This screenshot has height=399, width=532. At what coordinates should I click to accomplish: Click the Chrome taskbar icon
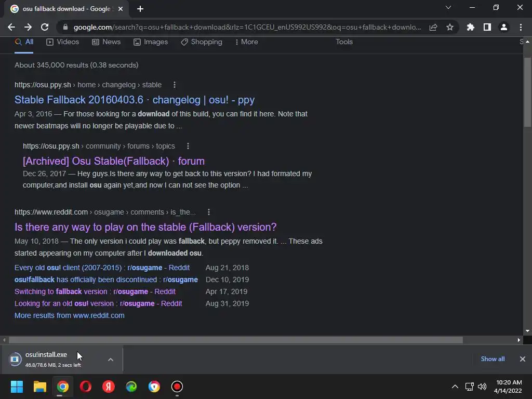click(x=63, y=387)
